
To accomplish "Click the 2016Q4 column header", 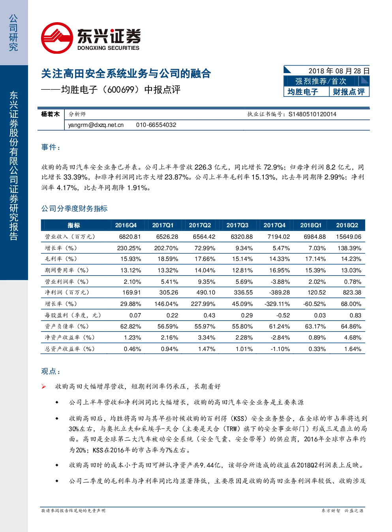I will [126, 225].
